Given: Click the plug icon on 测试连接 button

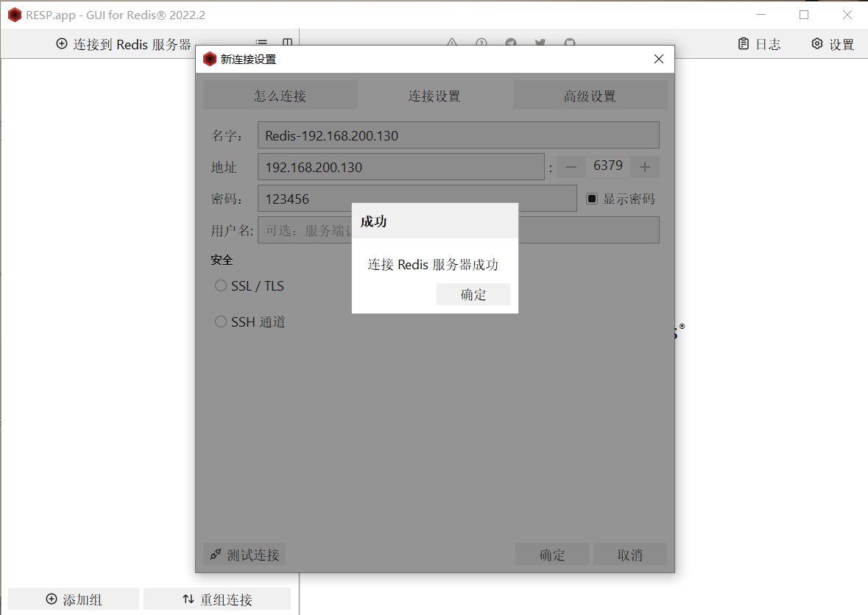Looking at the screenshot, I should (216, 554).
